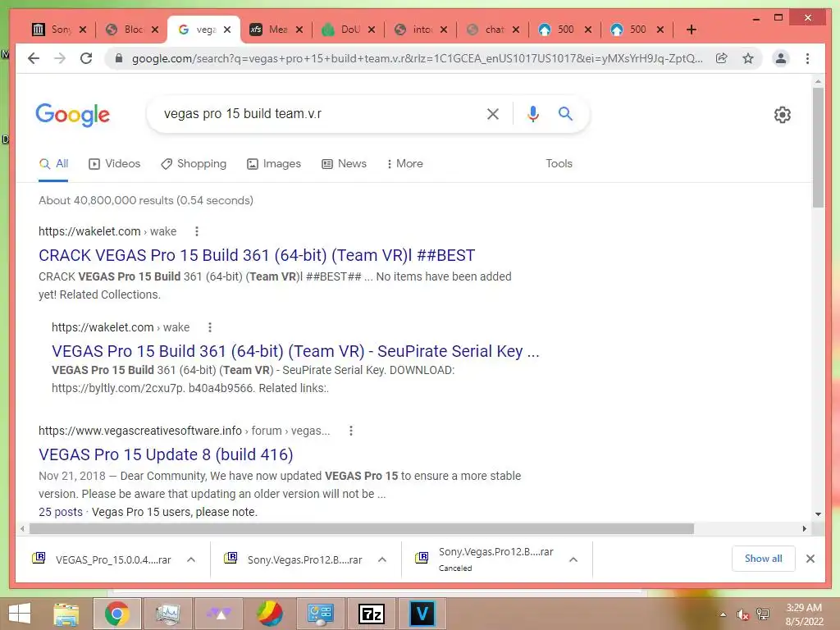Expand options for VEGAS_Pro_15.0.0.4 rar download

coord(191,559)
